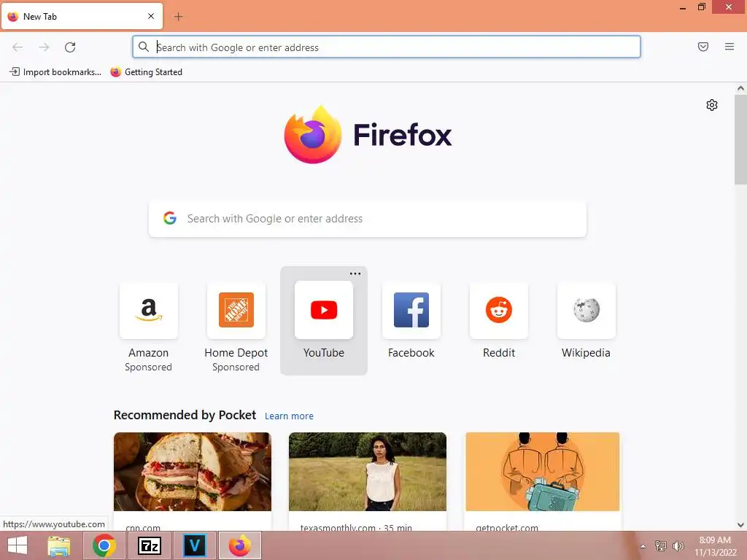Click the Firefox taskbar button
Image resolution: width=747 pixels, height=560 pixels.
(239, 545)
